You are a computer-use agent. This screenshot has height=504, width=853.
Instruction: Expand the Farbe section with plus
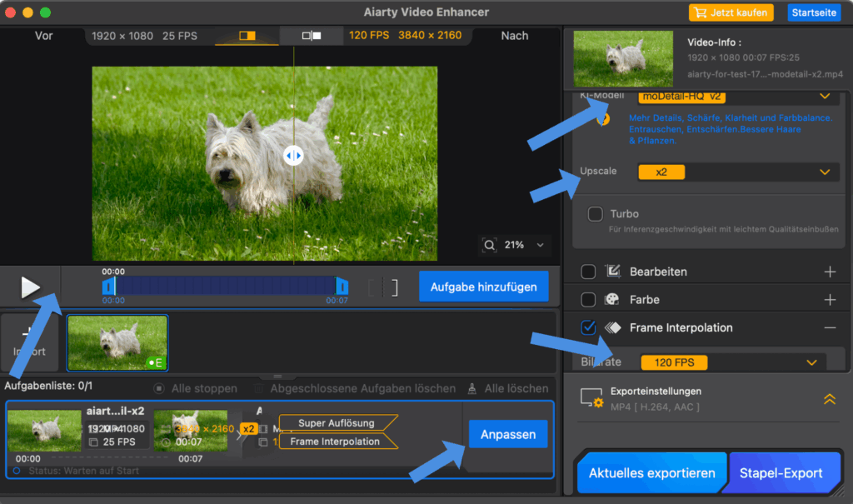click(829, 299)
